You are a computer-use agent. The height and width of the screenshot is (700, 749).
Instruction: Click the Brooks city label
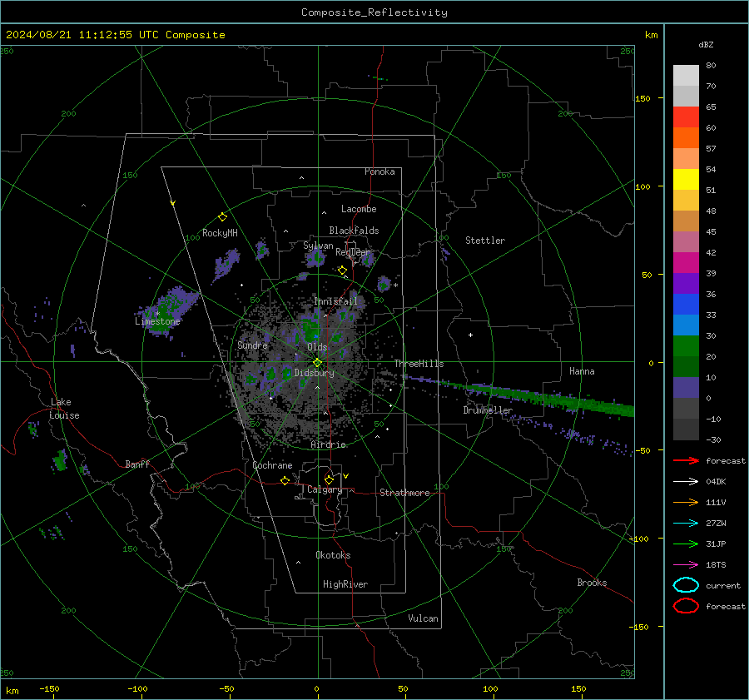(592, 583)
